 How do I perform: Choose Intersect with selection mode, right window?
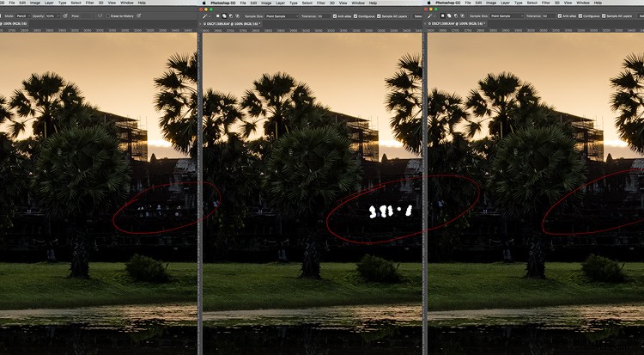pos(463,16)
